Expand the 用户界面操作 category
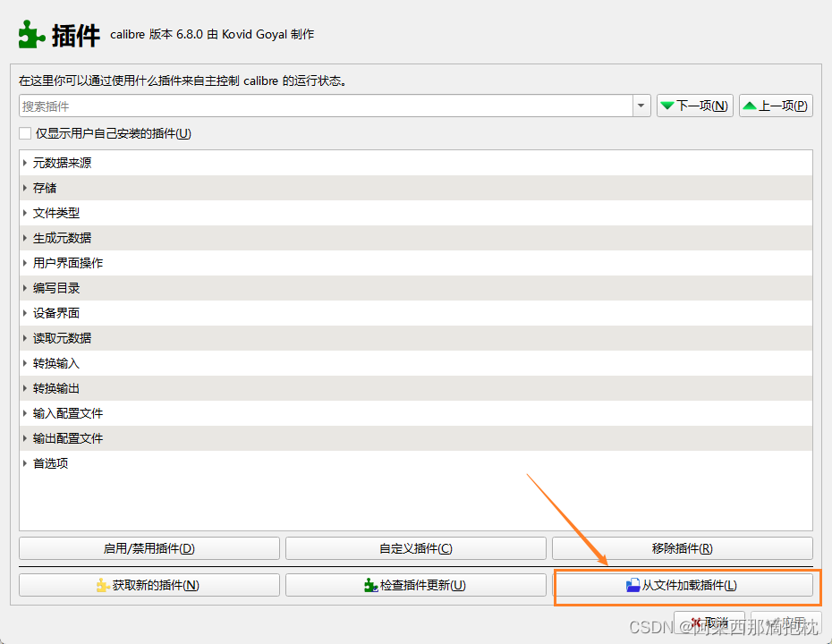Screen dimensions: 832x644 pyautogui.click(x=24, y=263)
